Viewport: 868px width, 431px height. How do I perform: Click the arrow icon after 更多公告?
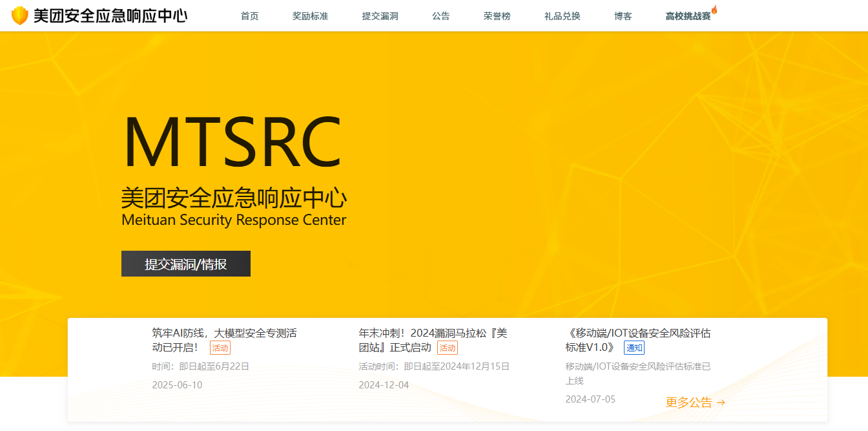coord(721,403)
